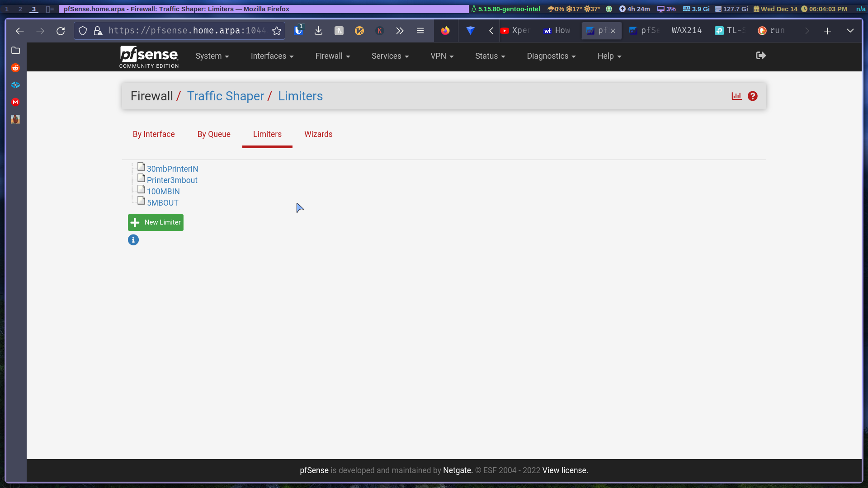Open the 5MBOUT limiter settings

tap(162, 202)
